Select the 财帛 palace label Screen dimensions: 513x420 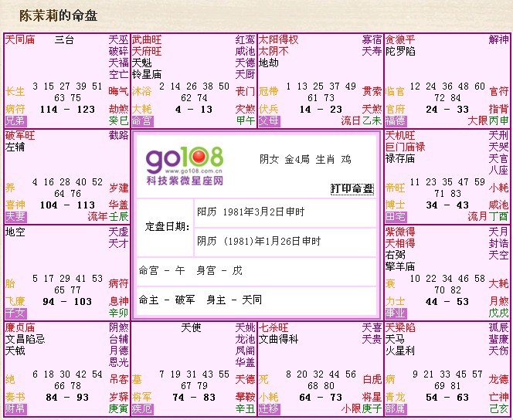(15, 408)
